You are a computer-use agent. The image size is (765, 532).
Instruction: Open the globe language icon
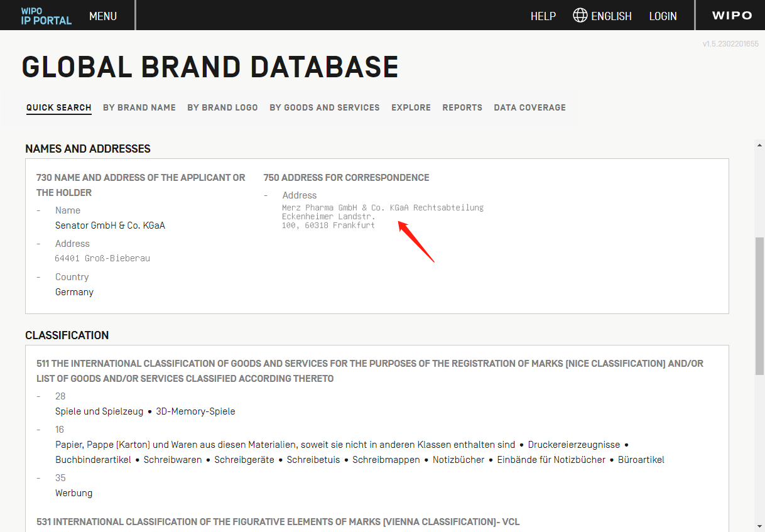tap(580, 16)
